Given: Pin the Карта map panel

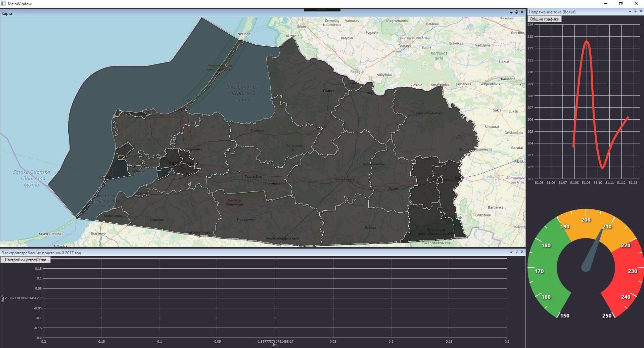Looking at the screenshot, I should [x=516, y=12].
